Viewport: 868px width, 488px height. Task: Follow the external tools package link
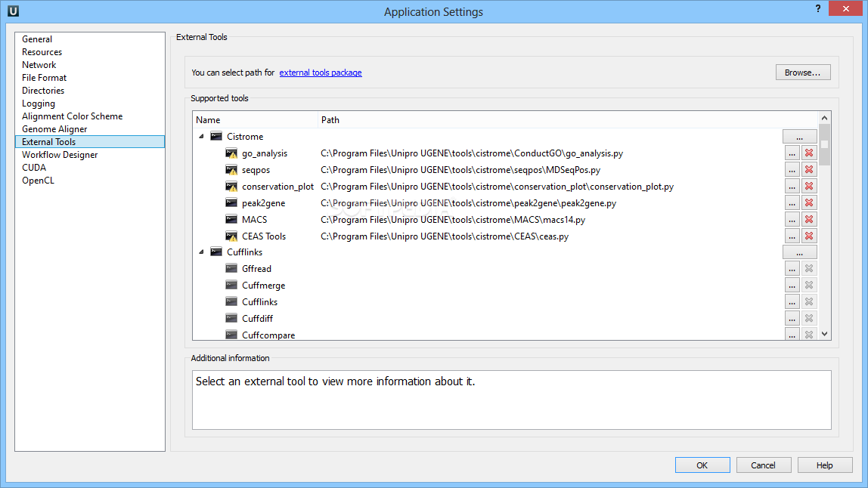pyautogui.click(x=321, y=73)
